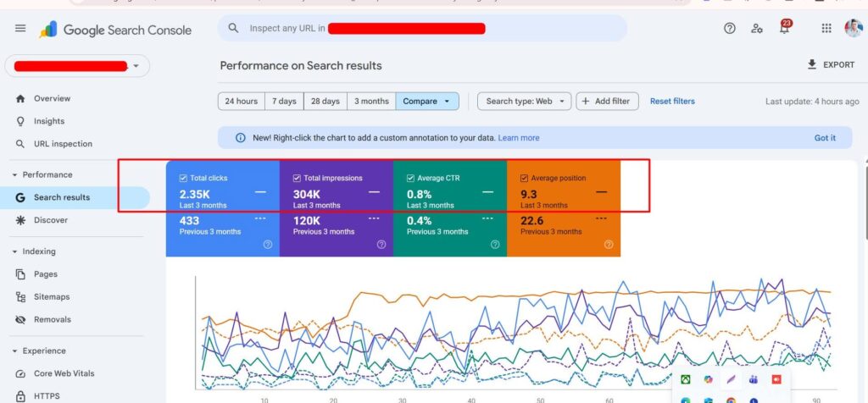Click the Export download icon
The height and width of the screenshot is (403, 868).
click(812, 64)
